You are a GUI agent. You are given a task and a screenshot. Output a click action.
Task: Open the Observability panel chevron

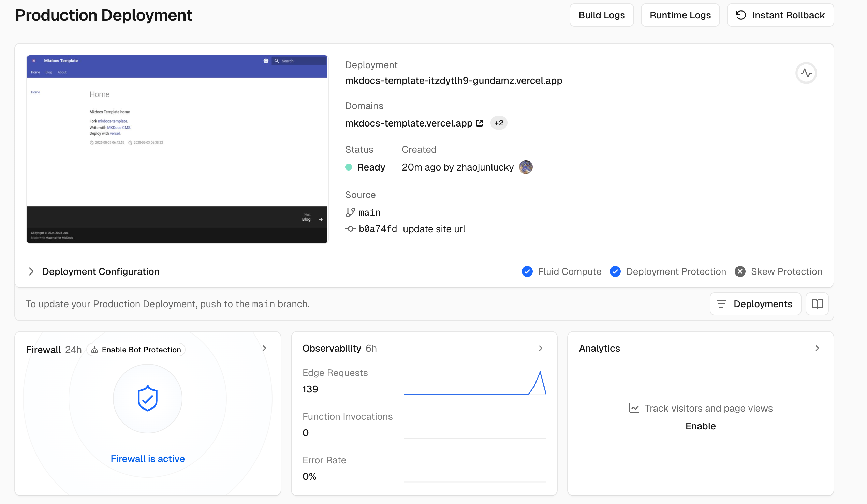point(540,348)
